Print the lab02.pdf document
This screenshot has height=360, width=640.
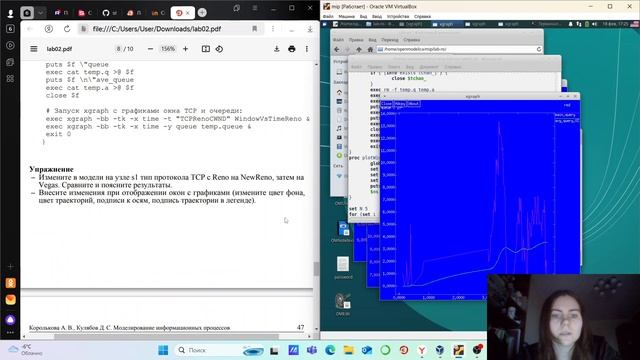tap(291, 49)
